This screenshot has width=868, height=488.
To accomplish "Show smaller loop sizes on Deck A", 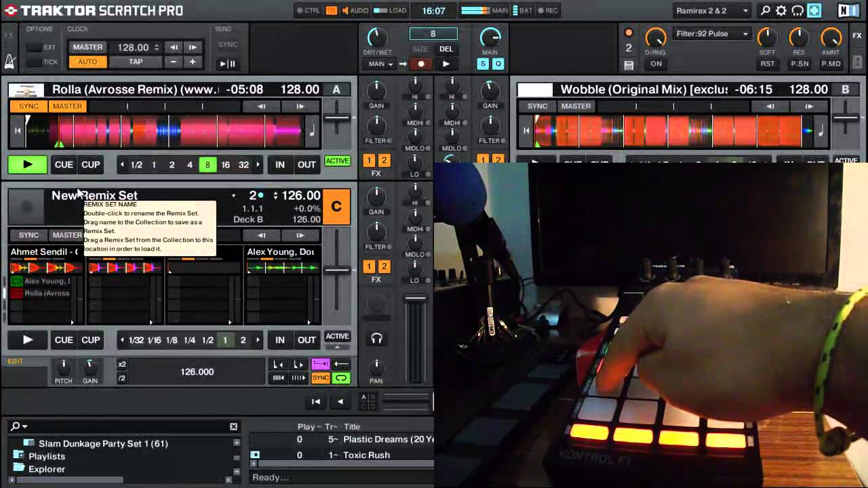I will [x=122, y=165].
